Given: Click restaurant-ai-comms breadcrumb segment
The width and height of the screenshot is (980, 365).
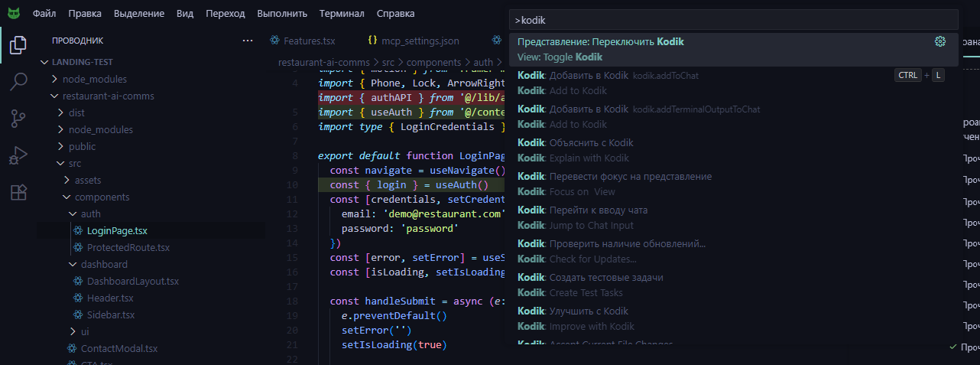Looking at the screenshot, I should pyautogui.click(x=324, y=62).
